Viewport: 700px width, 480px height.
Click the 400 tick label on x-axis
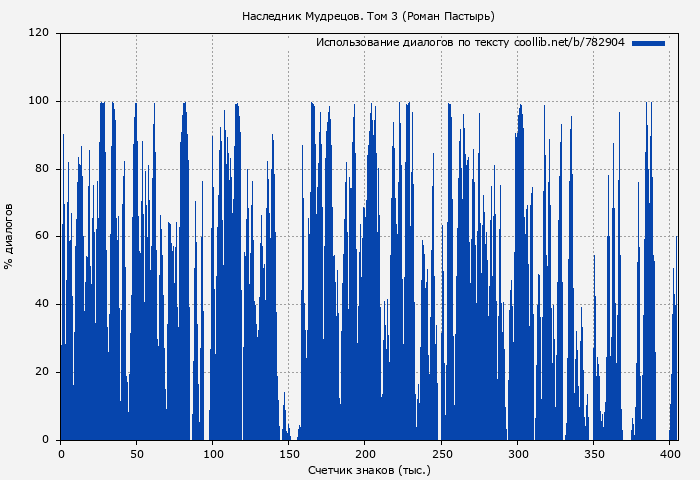click(669, 453)
